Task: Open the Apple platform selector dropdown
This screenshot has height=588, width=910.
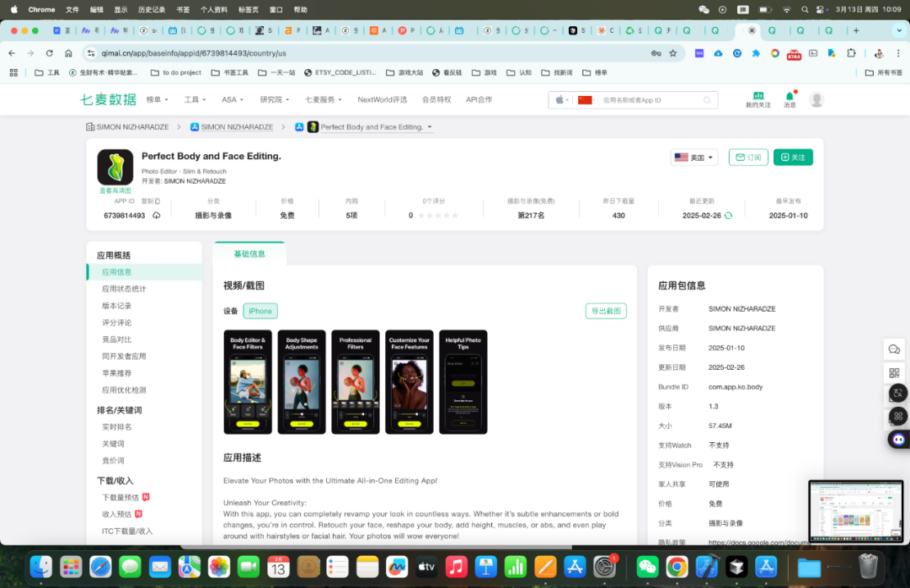Action: point(560,100)
